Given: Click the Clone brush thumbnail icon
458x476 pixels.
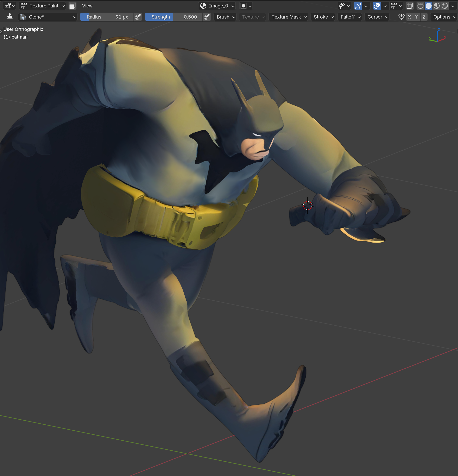Looking at the screenshot, I should 23,17.
